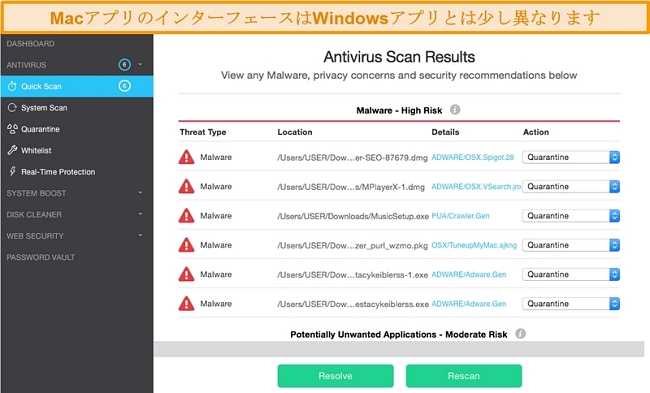Open action dropdown for estacykeiblerss.exe
Image resolution: width=650 pixels, height=393 pixels.
click(x=571, y=304)
